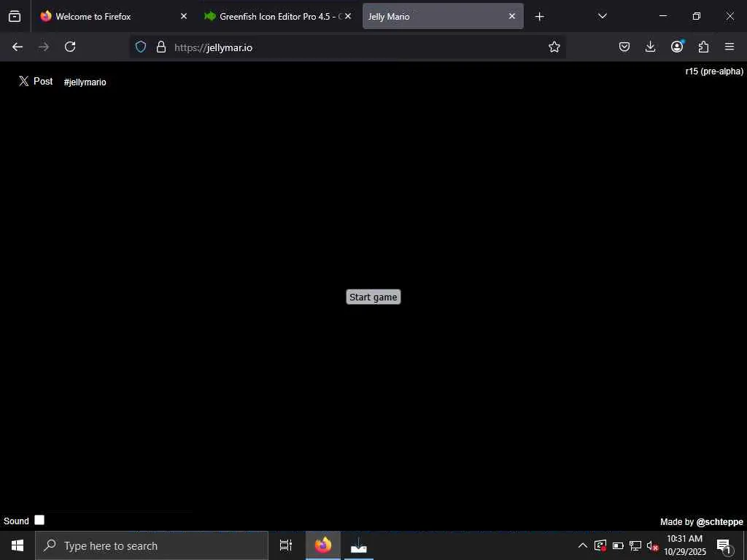Reload the current page

click(x=70, y=47)
